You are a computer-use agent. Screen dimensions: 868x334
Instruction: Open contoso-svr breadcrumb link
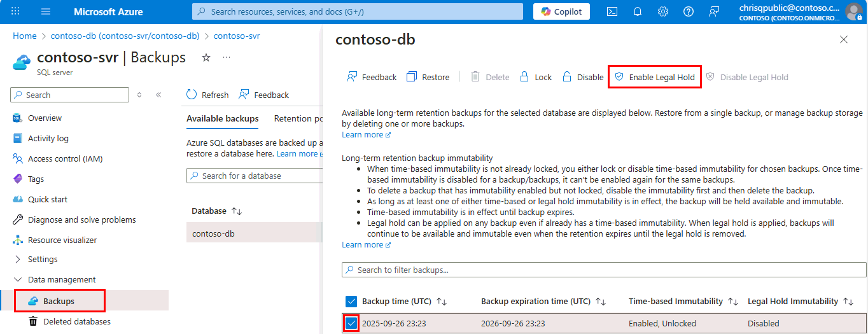(x=237, y=36)
